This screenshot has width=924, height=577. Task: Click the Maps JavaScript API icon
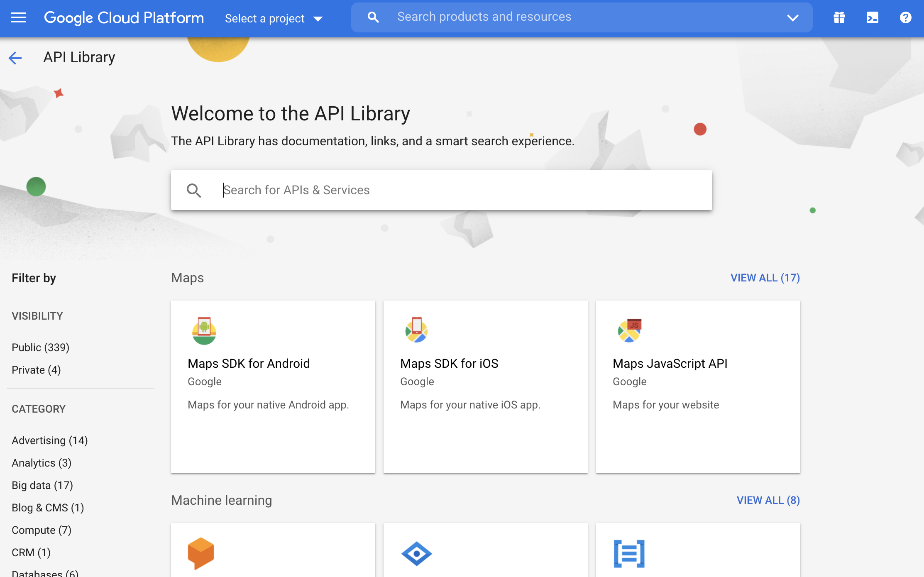coord(629,330)
